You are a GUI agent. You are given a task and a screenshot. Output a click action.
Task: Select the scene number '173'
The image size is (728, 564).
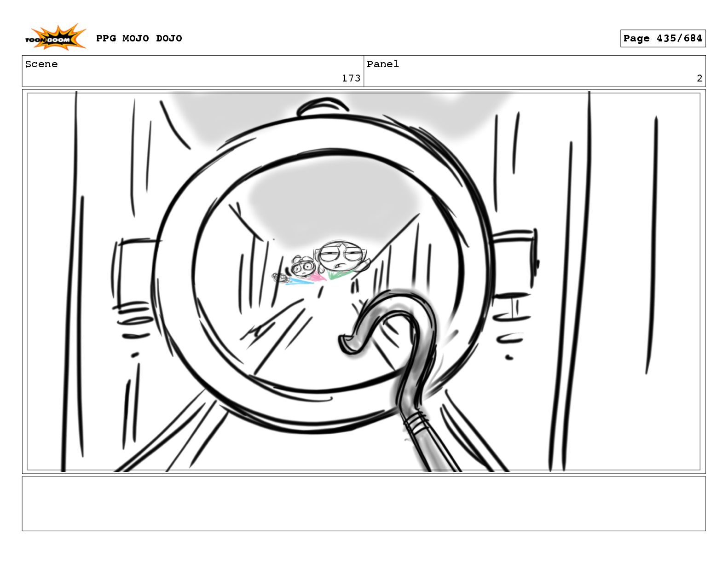pos(351,78)
